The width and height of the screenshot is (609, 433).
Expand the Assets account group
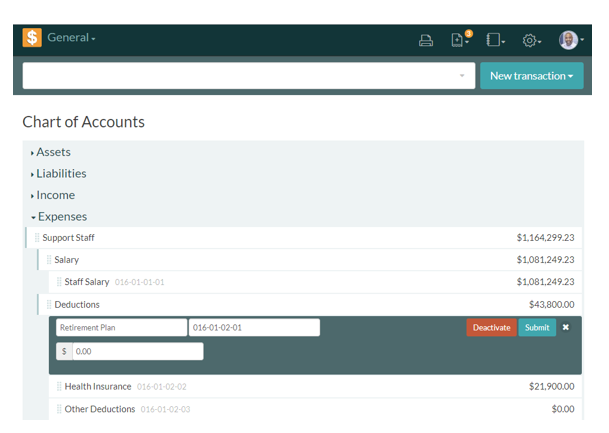[53, 152]
